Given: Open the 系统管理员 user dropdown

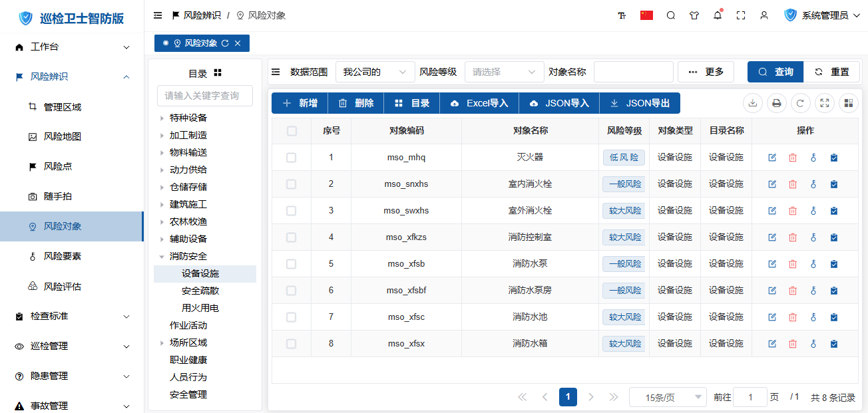Looking at the screenshot, I should coord(823,15).
